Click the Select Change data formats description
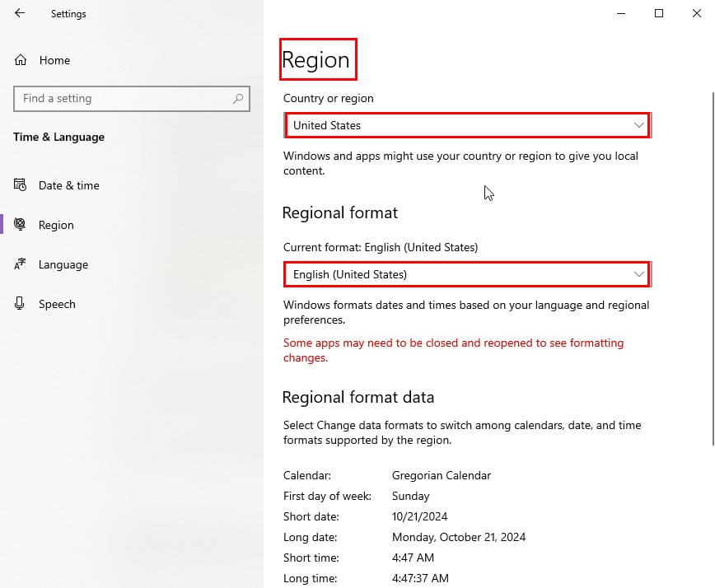 [462, 432]
